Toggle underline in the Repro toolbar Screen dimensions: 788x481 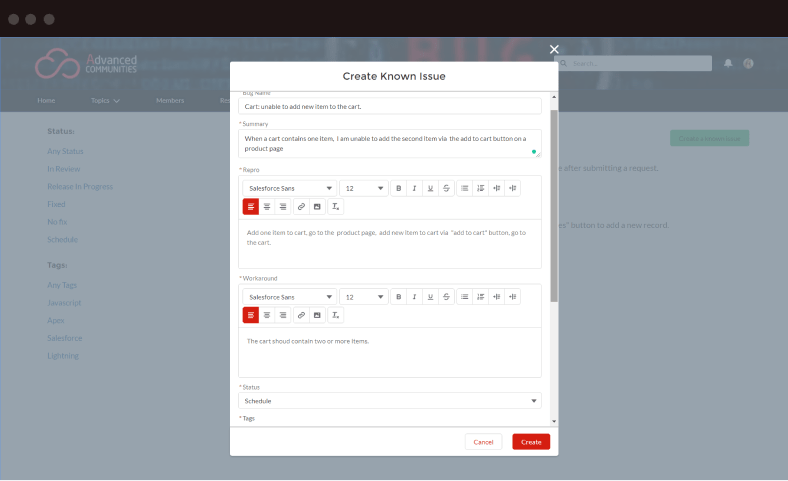430,188
